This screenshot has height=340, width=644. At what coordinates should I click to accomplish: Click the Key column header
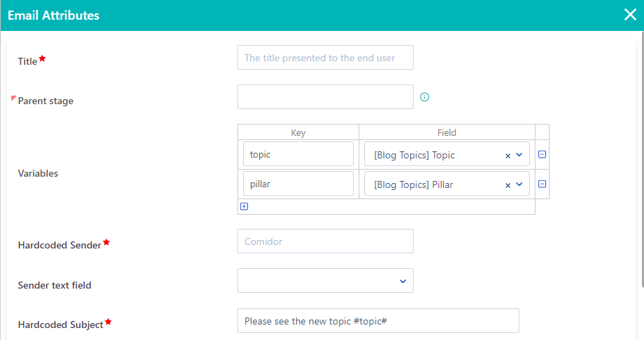[x=298, y=132]
